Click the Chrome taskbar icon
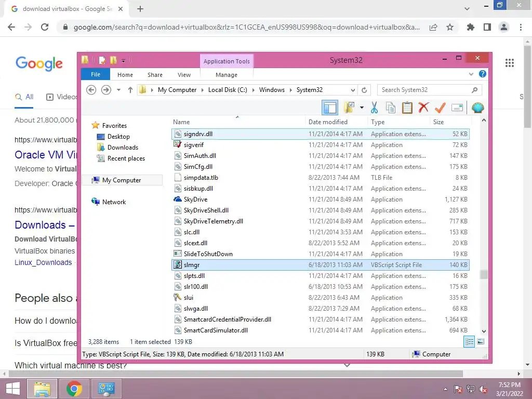The height and width of the screenshot is (399, 532). [x=74, y=389]
